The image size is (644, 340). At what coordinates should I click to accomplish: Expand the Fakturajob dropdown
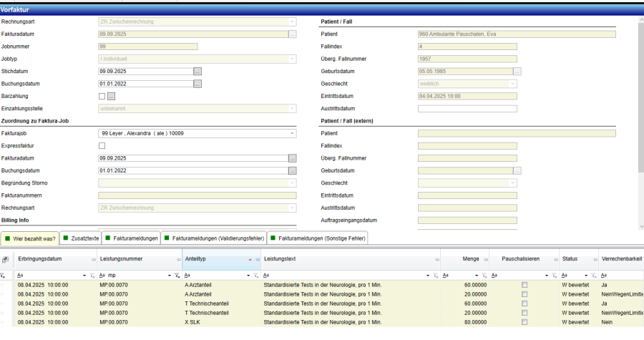(292, 133)
